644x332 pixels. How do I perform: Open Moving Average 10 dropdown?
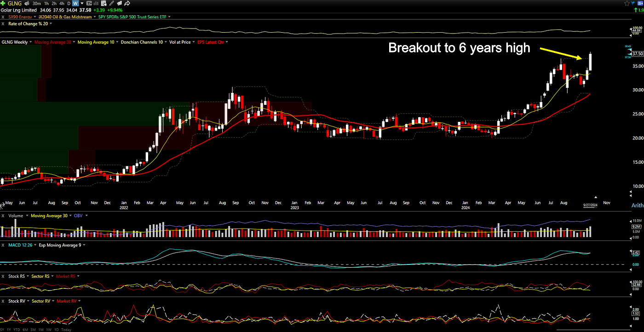[117, 42]
